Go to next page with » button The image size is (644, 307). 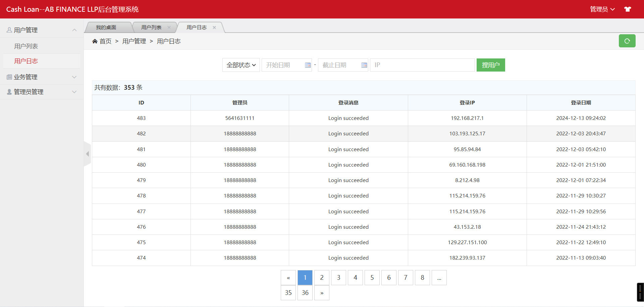coord(322,293)
